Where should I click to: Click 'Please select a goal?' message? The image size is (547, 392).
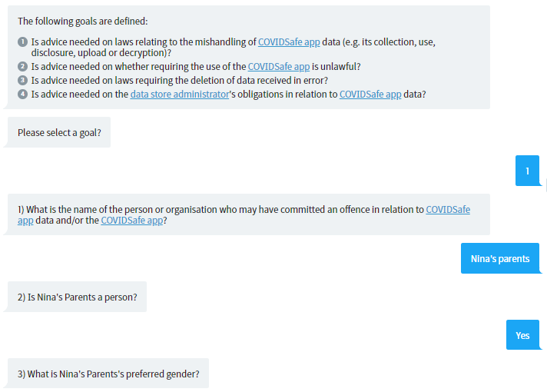click(59, 132)
